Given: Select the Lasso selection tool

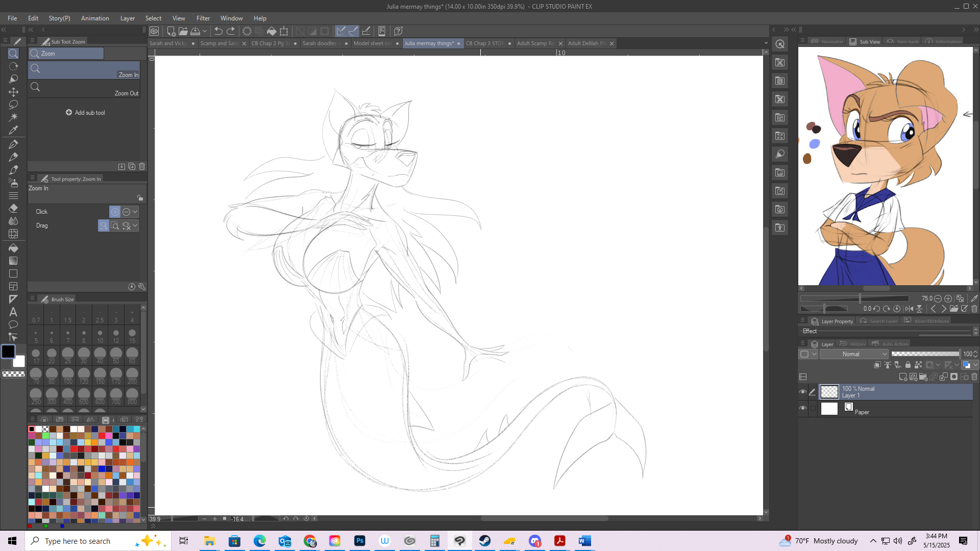Looking at the screenshot, I should (13, 105).
